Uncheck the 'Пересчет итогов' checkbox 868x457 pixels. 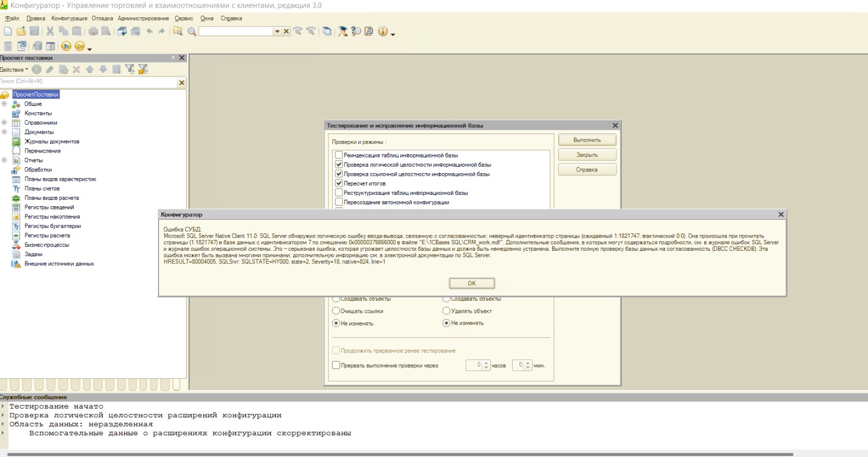(x=339, y=183)
